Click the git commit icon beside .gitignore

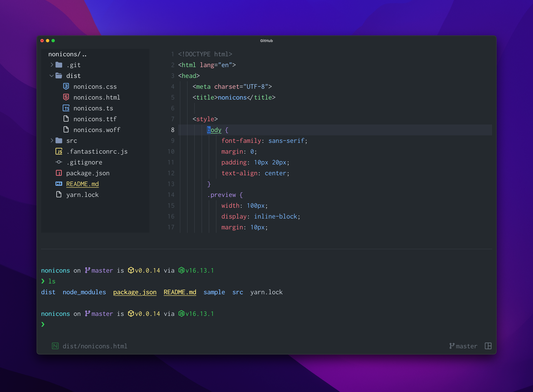(x=59, y=162)
